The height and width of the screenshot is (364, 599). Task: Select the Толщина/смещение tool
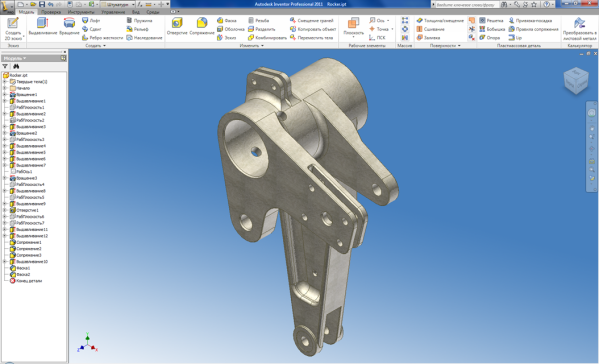click(x=440, y=21)
